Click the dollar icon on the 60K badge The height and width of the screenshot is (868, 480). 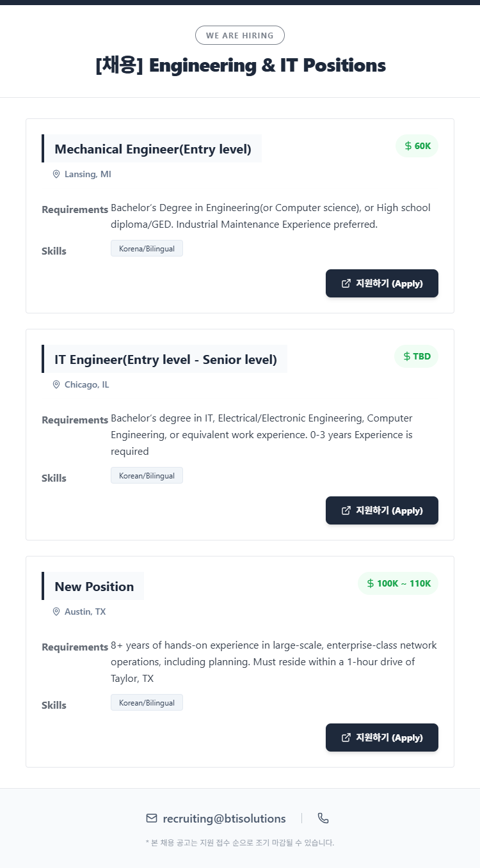tap(408, 146)
